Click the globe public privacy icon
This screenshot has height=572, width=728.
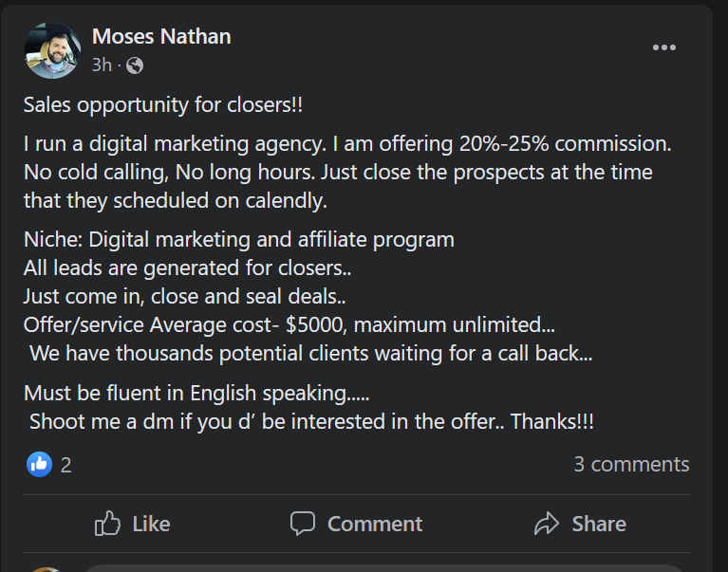(135, 65)
